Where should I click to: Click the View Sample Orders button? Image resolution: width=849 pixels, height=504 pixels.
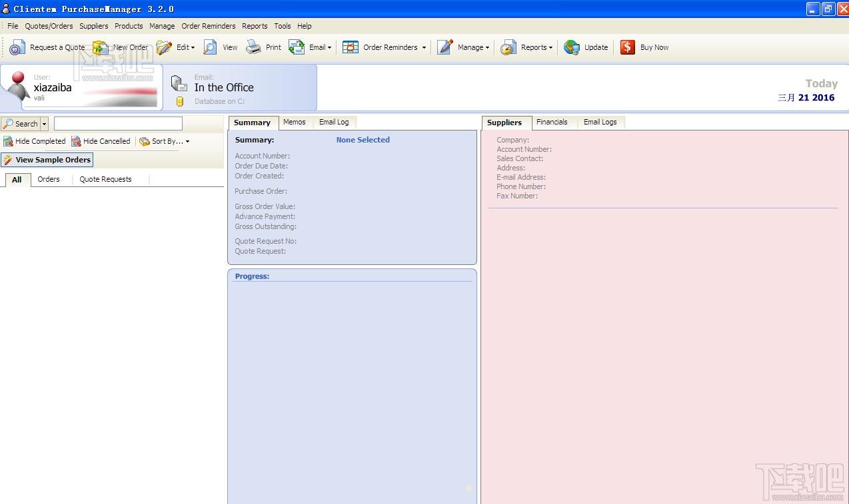point(47,160)
